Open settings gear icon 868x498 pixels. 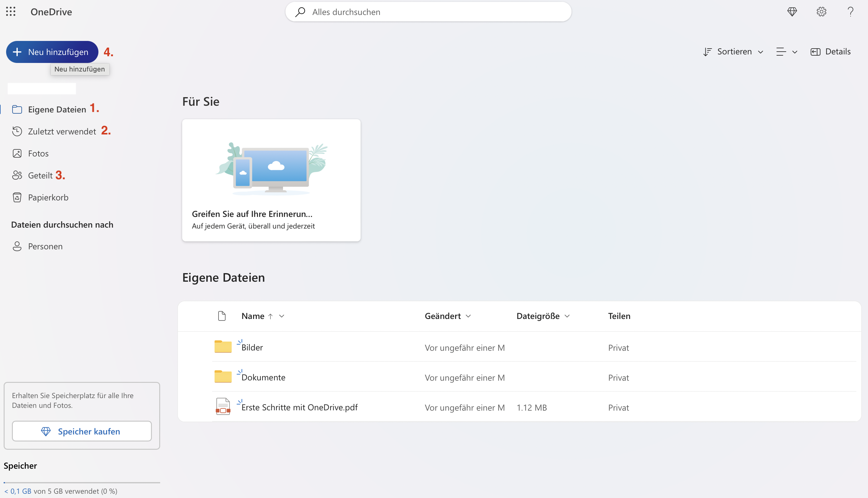click(x=821, y=12)
